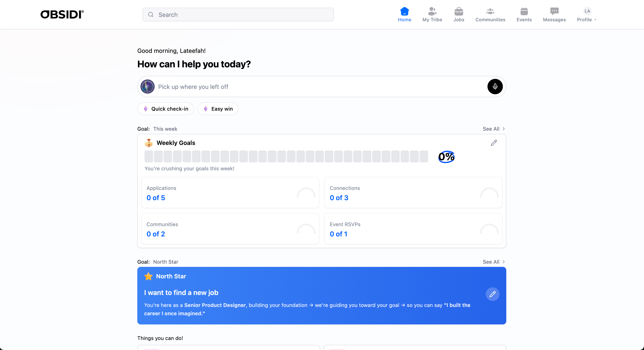The height and width of the screenshot is (350, 644).
Task: Select the Home nav tab
Action: [404, 14]
